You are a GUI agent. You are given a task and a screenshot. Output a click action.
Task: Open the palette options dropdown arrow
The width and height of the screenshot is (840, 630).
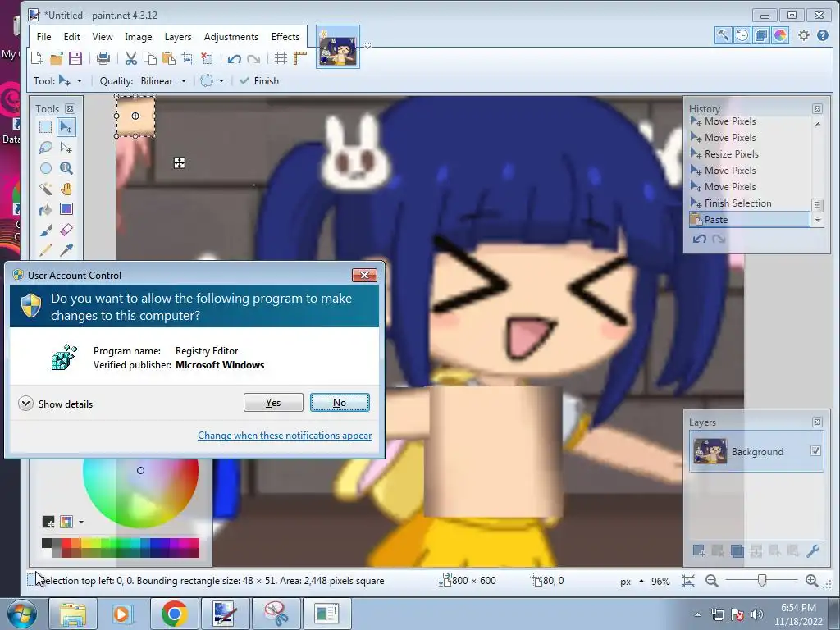(x=81, y=521)
